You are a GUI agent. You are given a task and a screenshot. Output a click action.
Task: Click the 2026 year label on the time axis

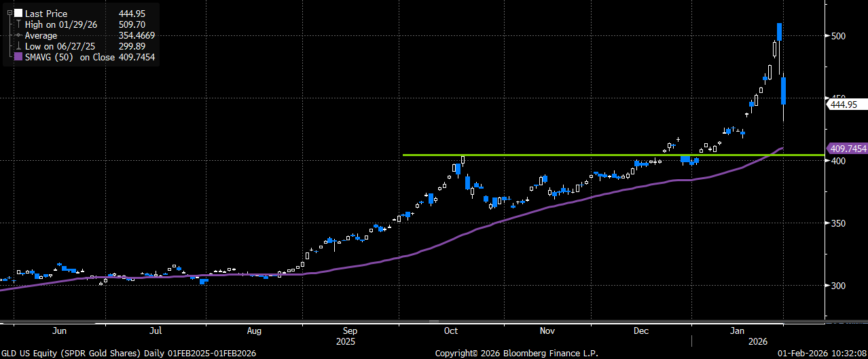click(757, 341)
